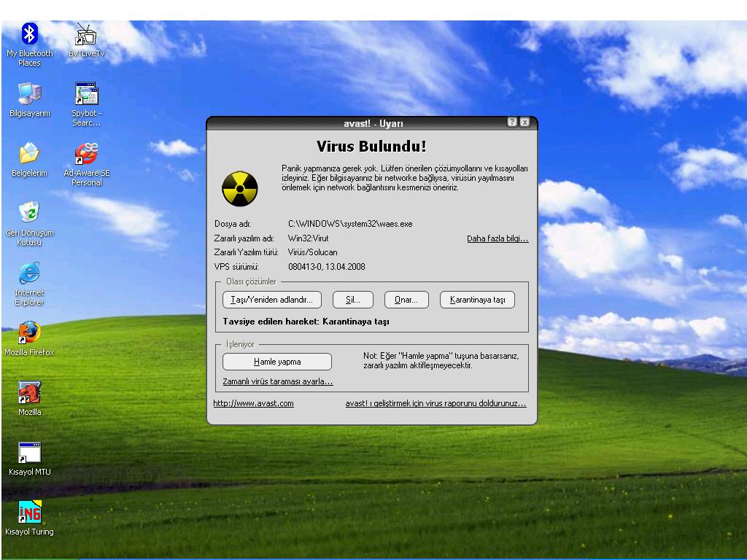The width and height of the screenshot is (747, 560).
Task: Open Belgelerim folder icon
Action: click(29, 160)
